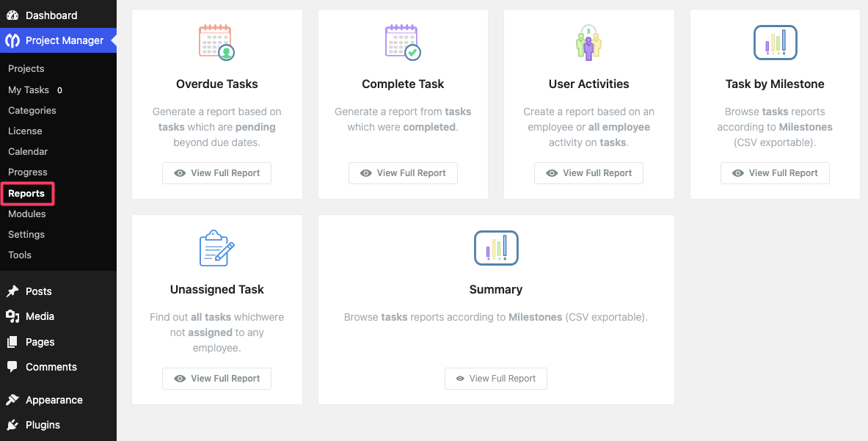Viewport: 868px width, 441px height.
Task: Open Dashboard in the sidebar
Action: click(58, 15)
